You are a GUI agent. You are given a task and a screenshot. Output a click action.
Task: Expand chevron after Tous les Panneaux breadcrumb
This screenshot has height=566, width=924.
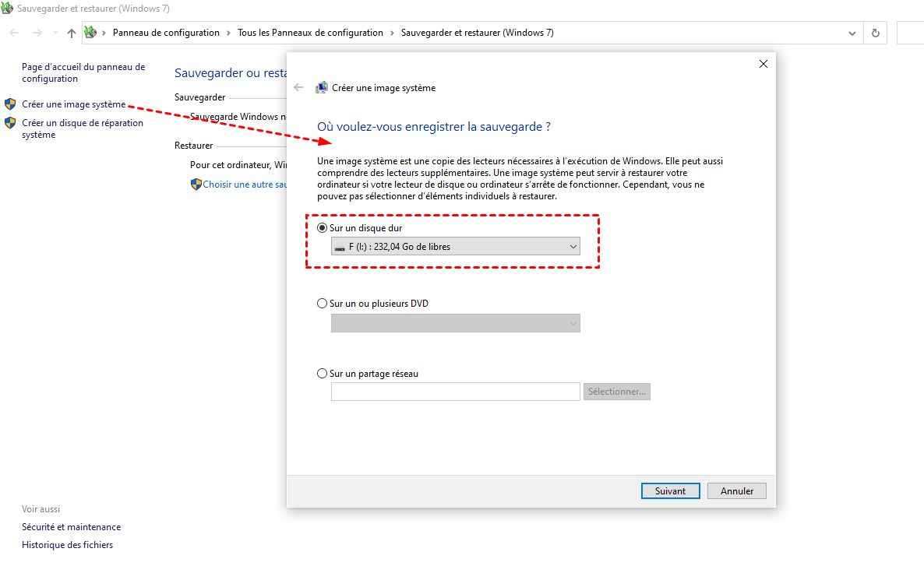click(392, 33)
